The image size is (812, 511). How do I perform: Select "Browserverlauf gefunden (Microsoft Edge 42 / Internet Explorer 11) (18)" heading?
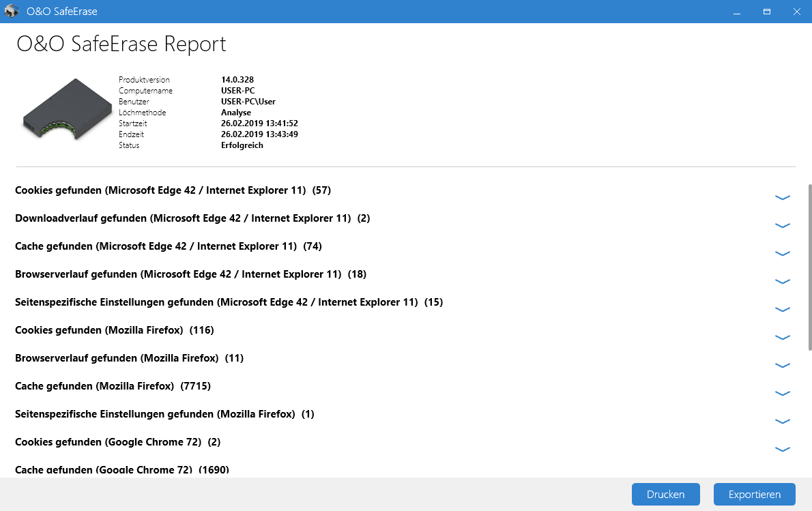(x=190, y=274)
